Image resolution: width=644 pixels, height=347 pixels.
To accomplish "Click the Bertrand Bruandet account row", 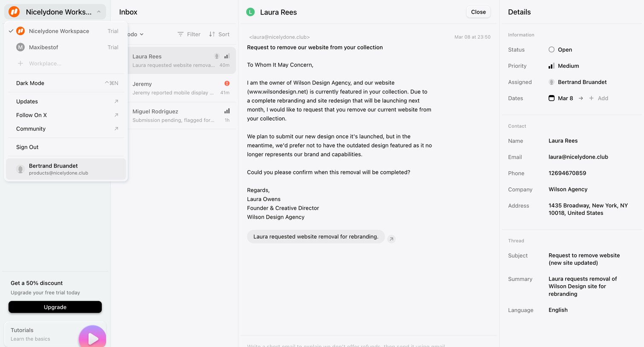I will [66, 169].
